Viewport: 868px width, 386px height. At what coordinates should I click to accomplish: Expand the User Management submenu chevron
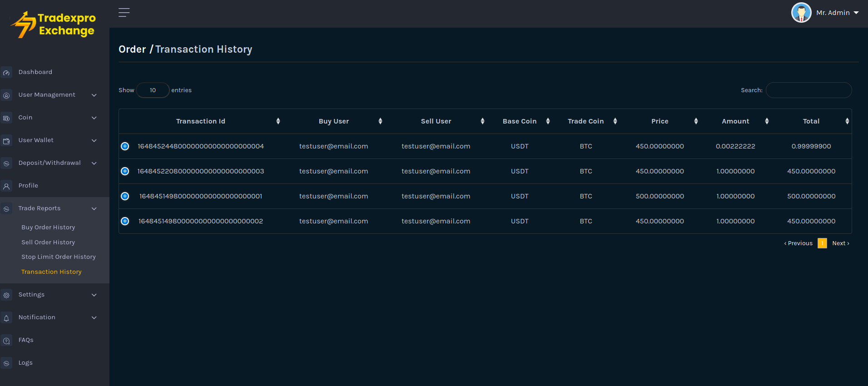coord(94,95)
